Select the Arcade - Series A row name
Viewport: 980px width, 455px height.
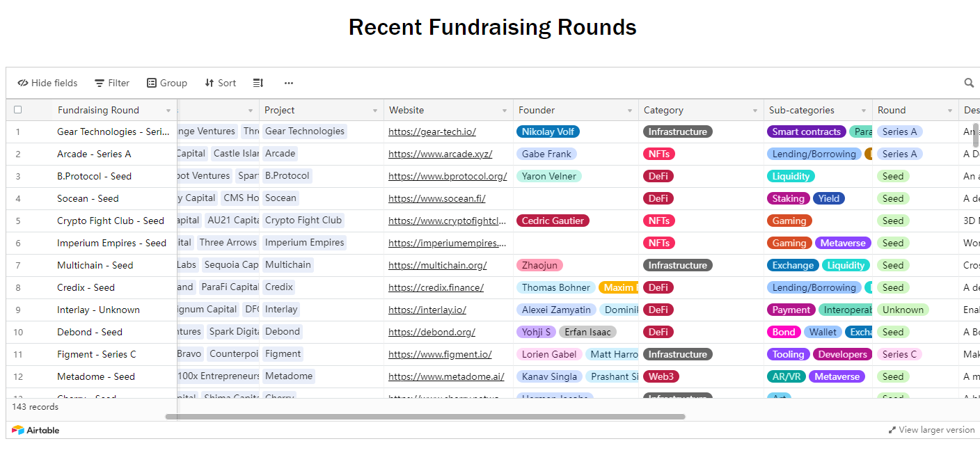pyautogui.click(x=94, y=154)
